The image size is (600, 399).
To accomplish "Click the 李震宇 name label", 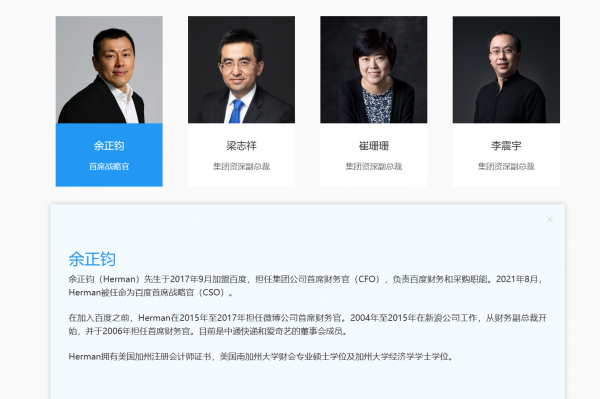I will [506, 146].
